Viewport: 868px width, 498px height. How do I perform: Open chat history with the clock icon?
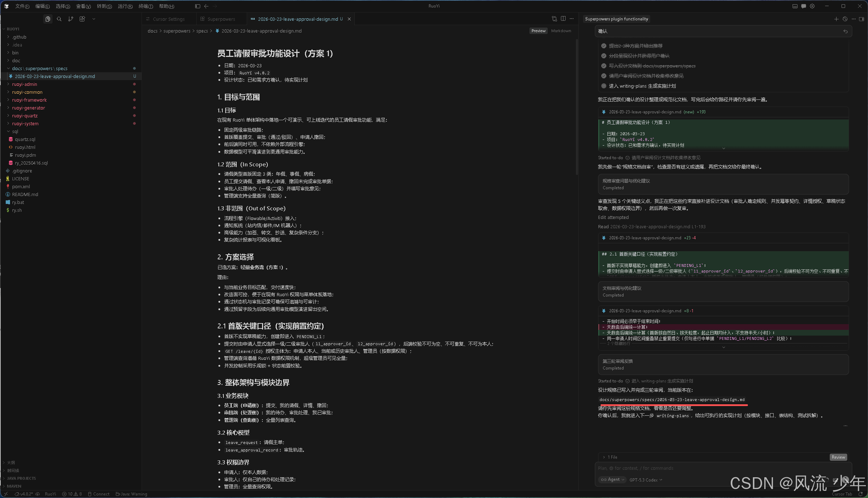[x=844, y=19]
